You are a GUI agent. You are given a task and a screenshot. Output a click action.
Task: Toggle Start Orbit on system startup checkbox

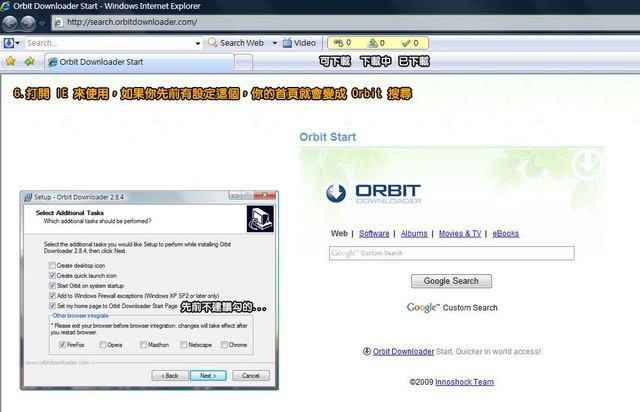pos(52,285)
